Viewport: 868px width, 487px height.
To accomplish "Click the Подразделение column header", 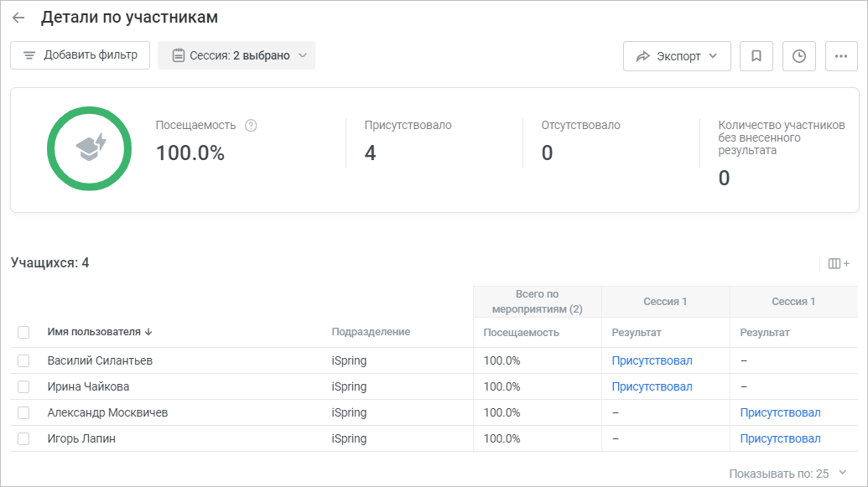I will coord(371,332).
